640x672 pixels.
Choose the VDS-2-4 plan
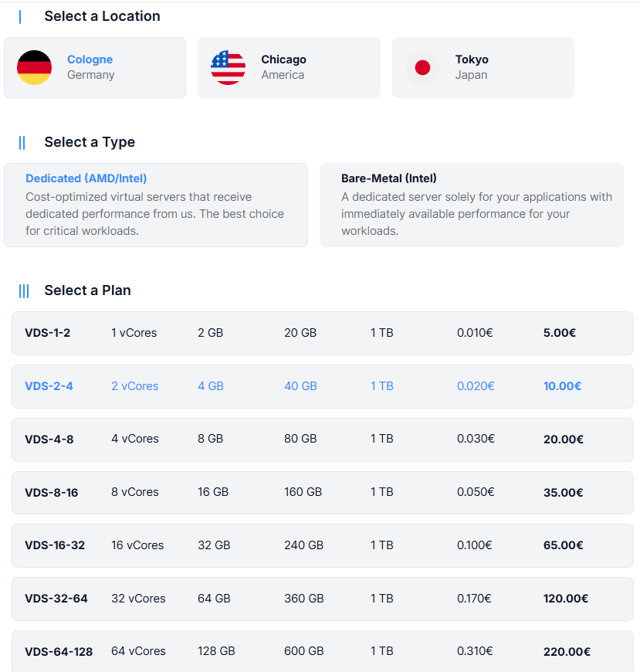click(x=322, y=386)
